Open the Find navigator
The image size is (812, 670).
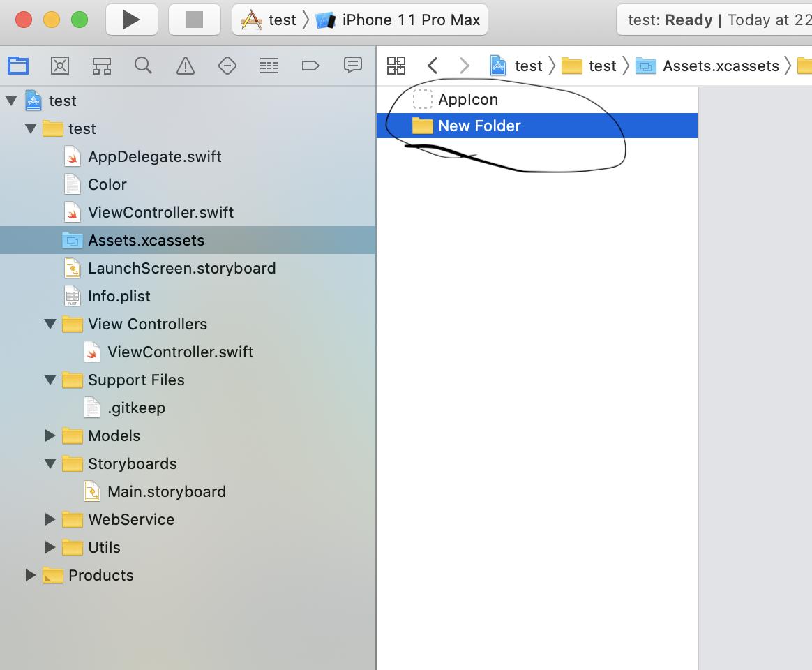(144, 66)
